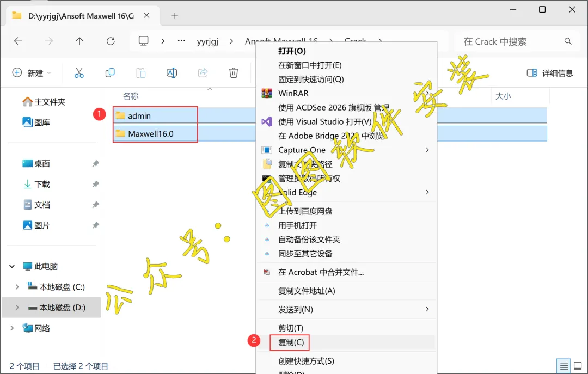Show hidden breadcrumb path via ellipsis
This screenshot has height=374, width=588.
(181, 41)
